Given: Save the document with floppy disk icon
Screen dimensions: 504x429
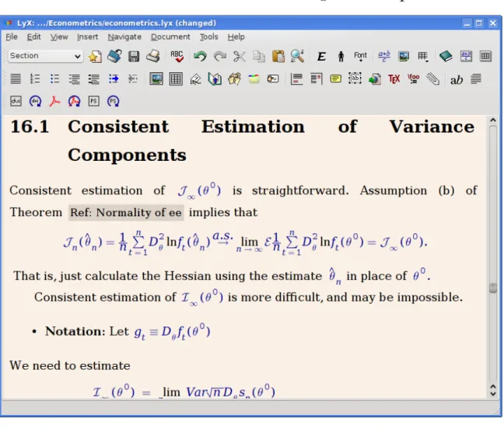Looking at the screenshot, I should [x=134, y=57].
